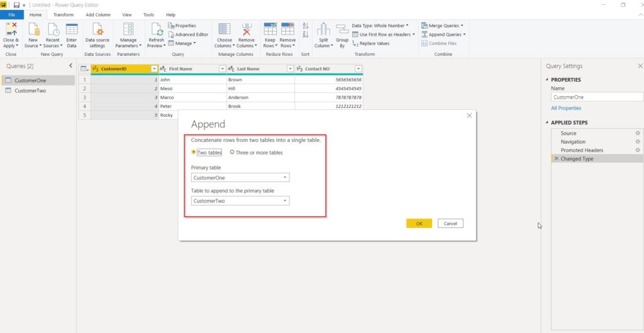
Task: Click gear icon beside the Source step
Action: pos(638,133)
